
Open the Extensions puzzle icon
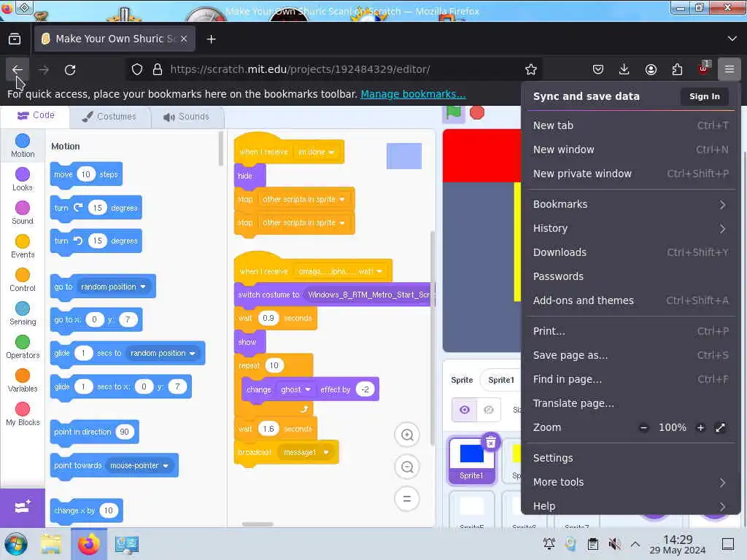click(x=677, y=69)
